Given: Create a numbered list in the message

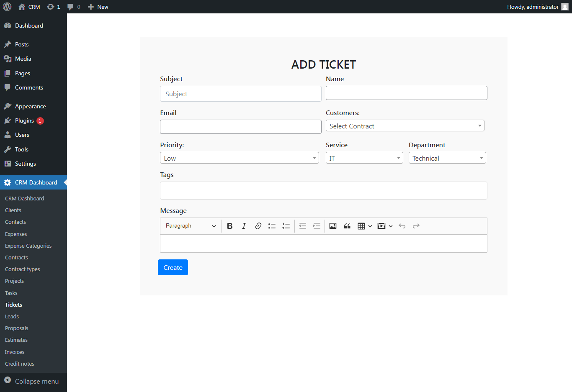Looking at the screenshot, I should (x=286, y=225).
